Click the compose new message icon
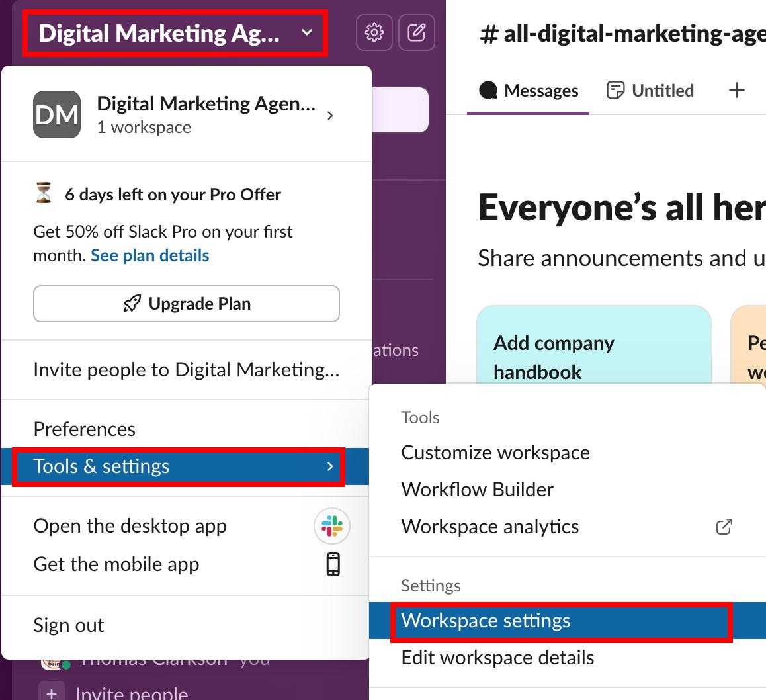Viewport: 766px width, 700px height. pyautogui.click(x=417, y=32)
